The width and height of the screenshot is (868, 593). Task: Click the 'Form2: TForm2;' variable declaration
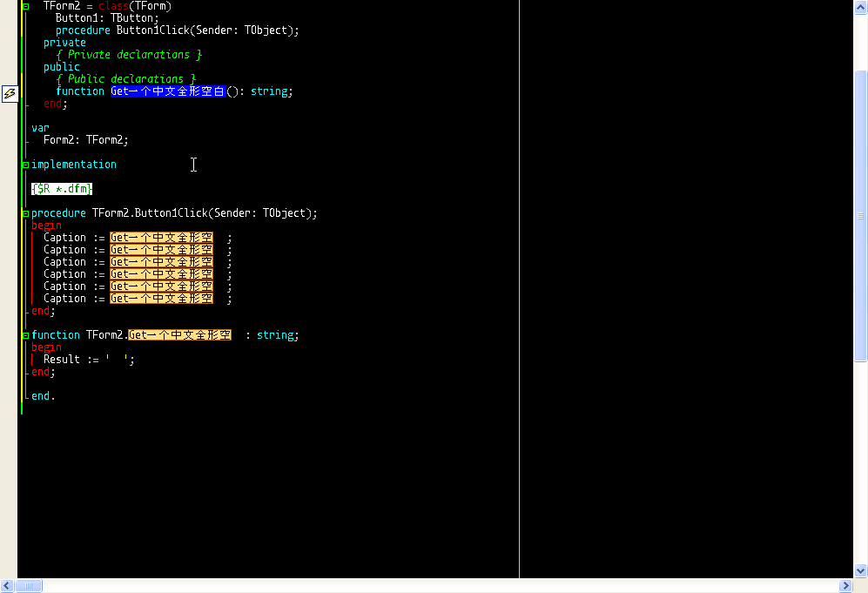coord(85,140)
